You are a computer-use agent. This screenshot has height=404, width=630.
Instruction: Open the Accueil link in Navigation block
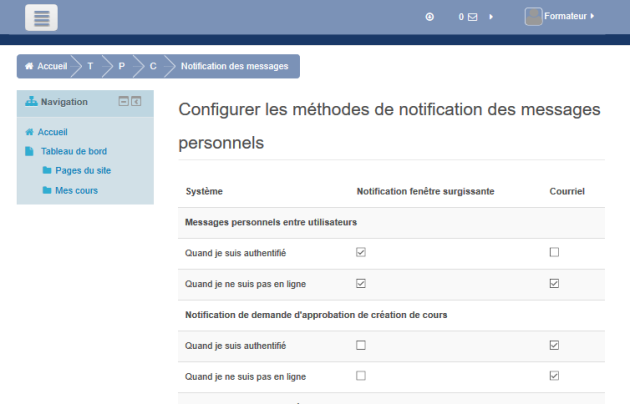[x=52, y=132]
